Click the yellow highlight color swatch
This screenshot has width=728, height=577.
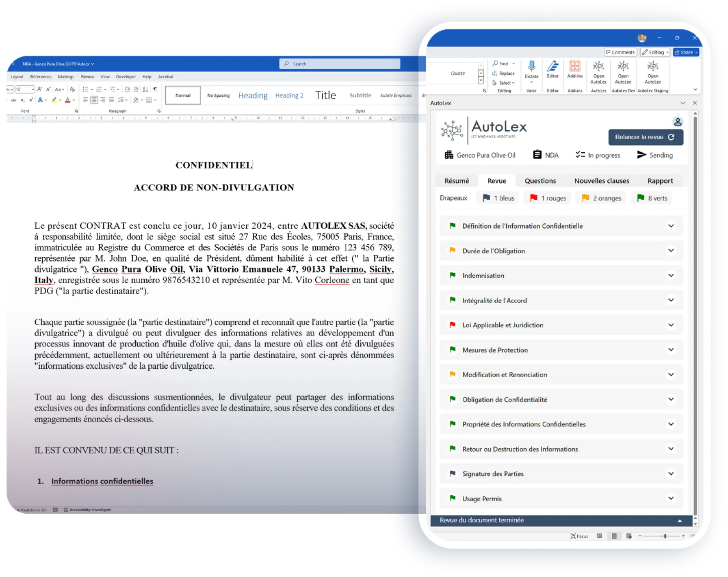click(54, 100)
